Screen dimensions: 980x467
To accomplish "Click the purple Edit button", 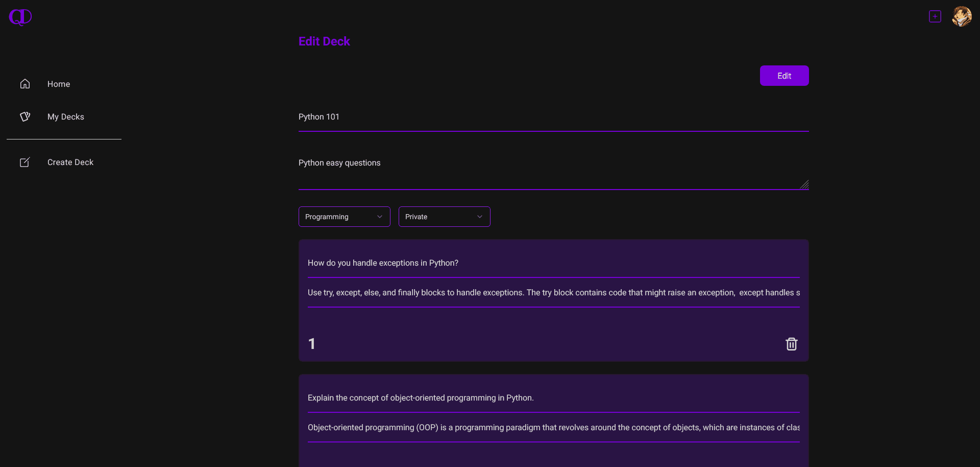I will [785, 76].
